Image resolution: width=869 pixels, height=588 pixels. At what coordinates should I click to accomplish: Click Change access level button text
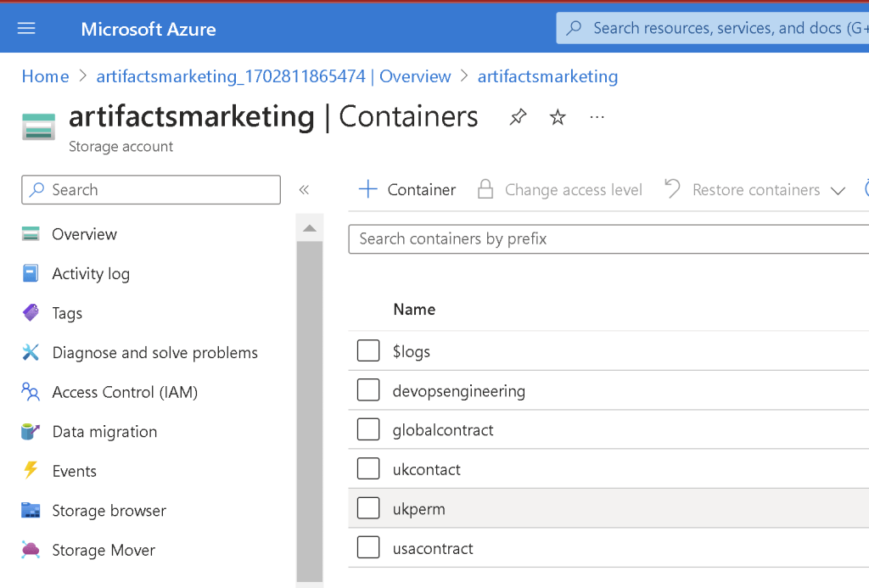[x=573, y=189]
